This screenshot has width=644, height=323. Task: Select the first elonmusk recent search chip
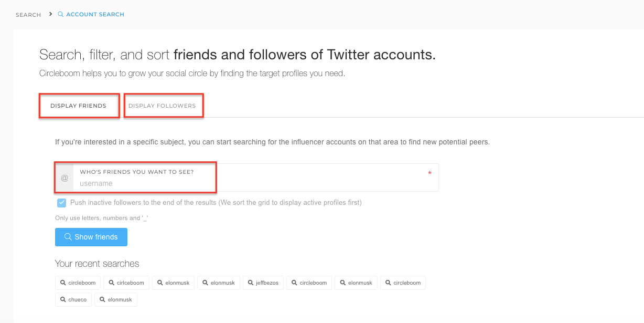pos(173,283)
